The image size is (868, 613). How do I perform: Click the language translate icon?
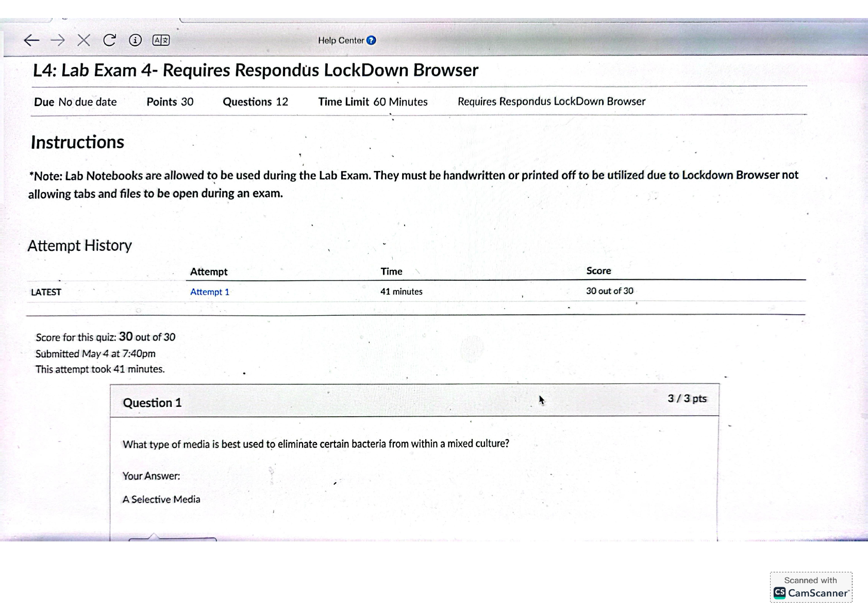coord(161,40)
